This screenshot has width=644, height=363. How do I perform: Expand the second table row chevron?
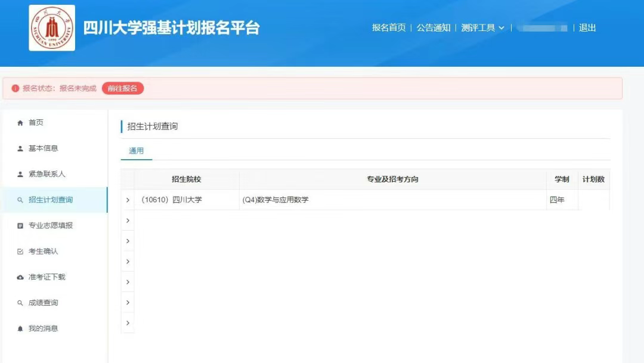(x=128, y=221)
